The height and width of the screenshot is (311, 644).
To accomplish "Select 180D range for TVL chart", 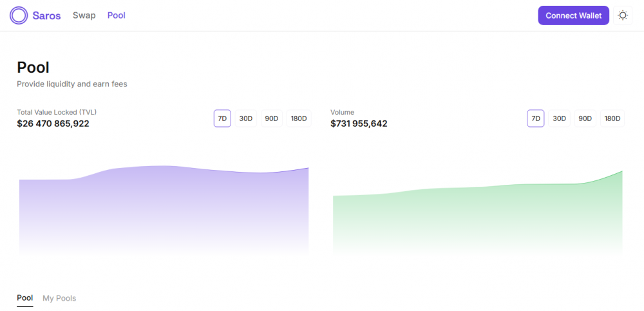I will 299,118.
